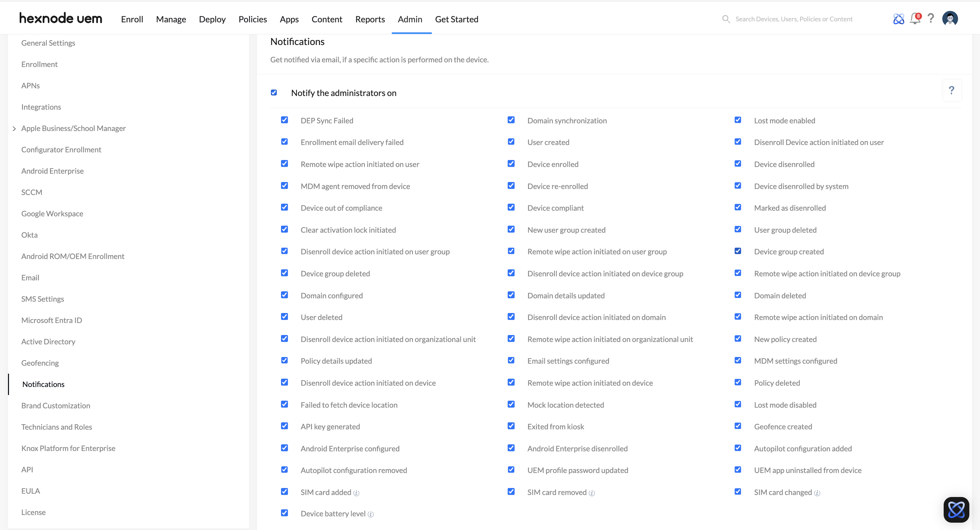Viewport: 980px width, 530px height.
Task: Click info icon next to Device battery level
Action: coord(371,514)
